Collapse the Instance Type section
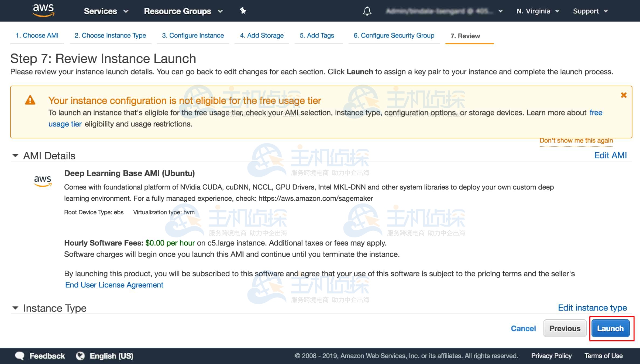 [15, 308]
